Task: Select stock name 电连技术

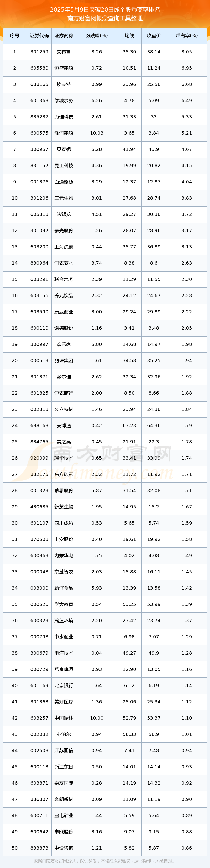Action: tap(64, 653)
